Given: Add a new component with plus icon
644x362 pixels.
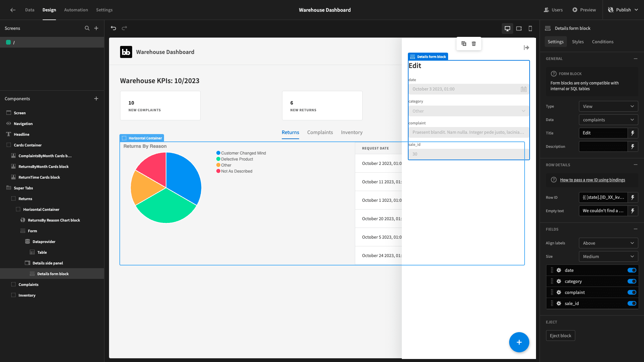Looking at the screenshot, I should tap(96, 99).
